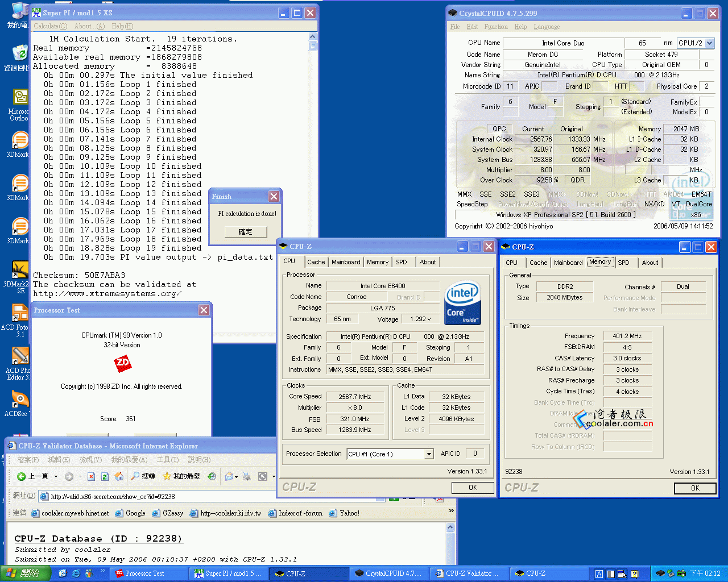Click the language bar 'A' input mode icon
Viewport: 728px width, 582px height.
tap(599, 574)
